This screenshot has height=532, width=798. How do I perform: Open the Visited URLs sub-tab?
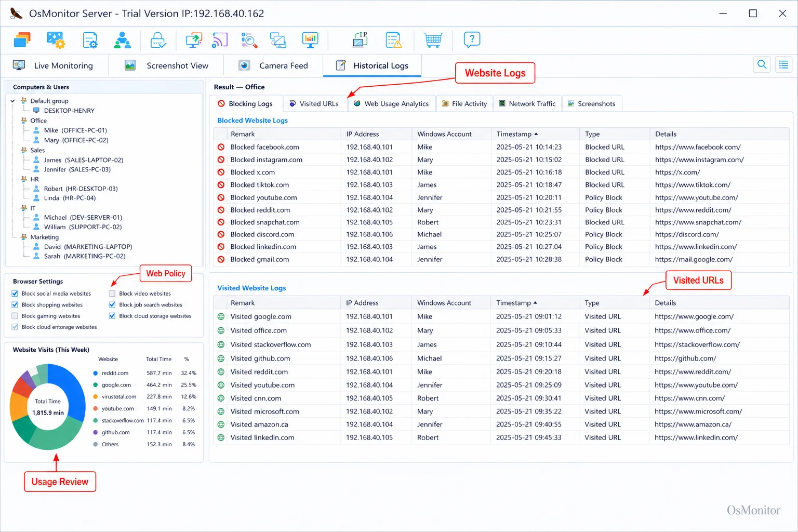[x=315, y=104]
